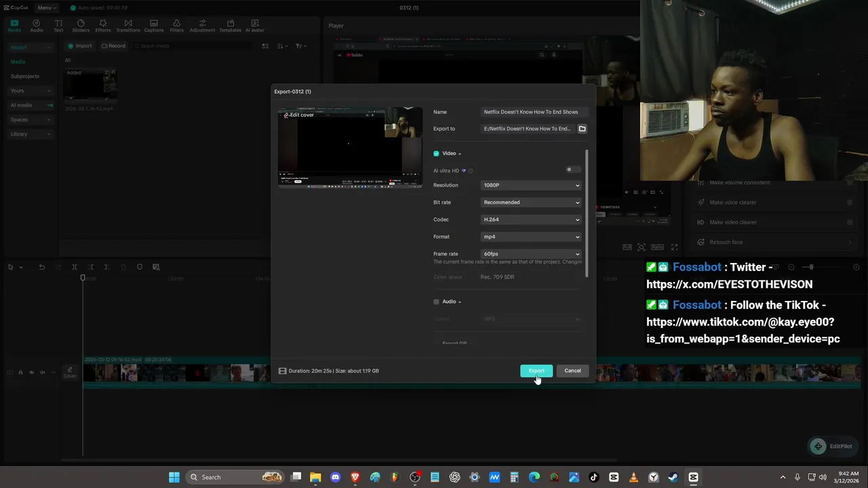Select the Media tab in top toolbar
Screen dimensions: 868x488
coord(14,26)
